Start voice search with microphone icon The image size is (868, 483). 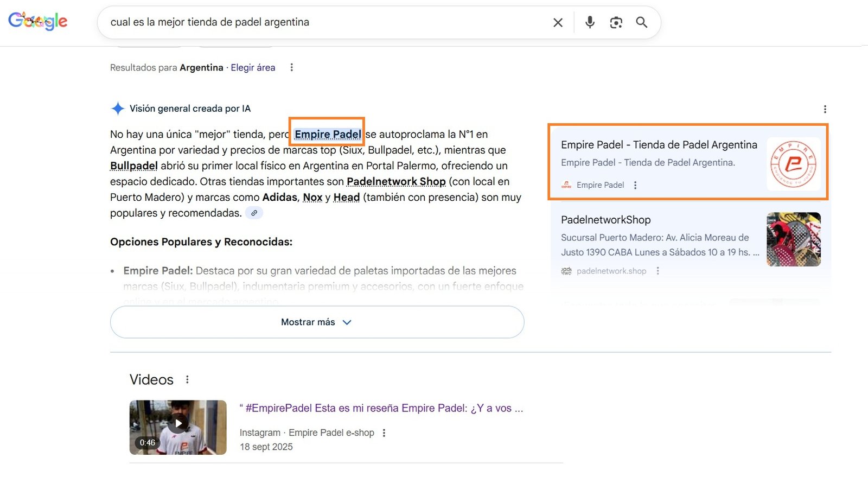tap(590, 22)
